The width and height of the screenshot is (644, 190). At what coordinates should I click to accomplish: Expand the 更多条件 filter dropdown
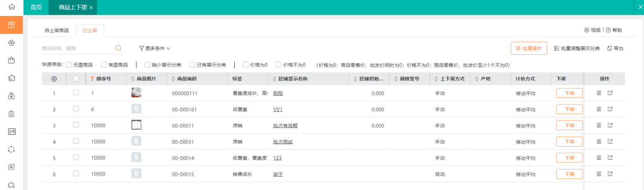155,48
